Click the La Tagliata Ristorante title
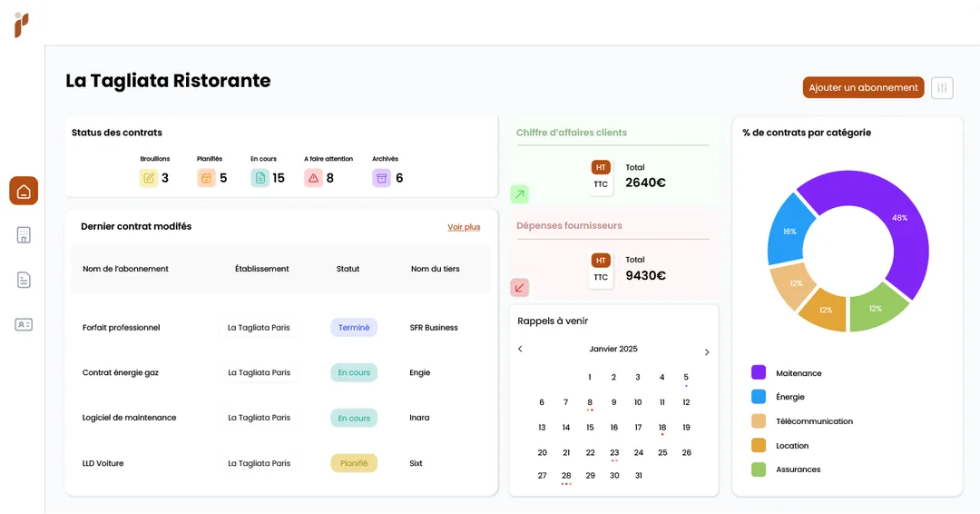Image resolution: width=980 pixels, height=514 pixels. [x=168, y=81]
